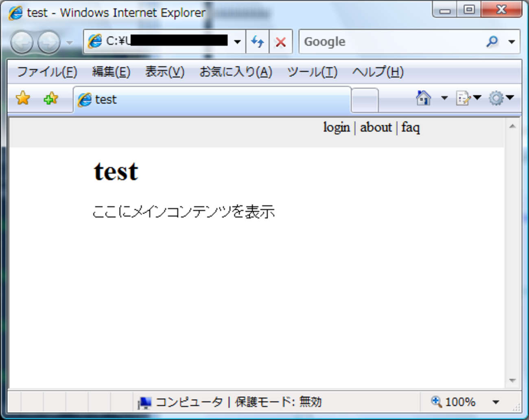Screen dimensions: 529x420
Task: Open the search provider dropdown arrow
Action: pos(512,42)
